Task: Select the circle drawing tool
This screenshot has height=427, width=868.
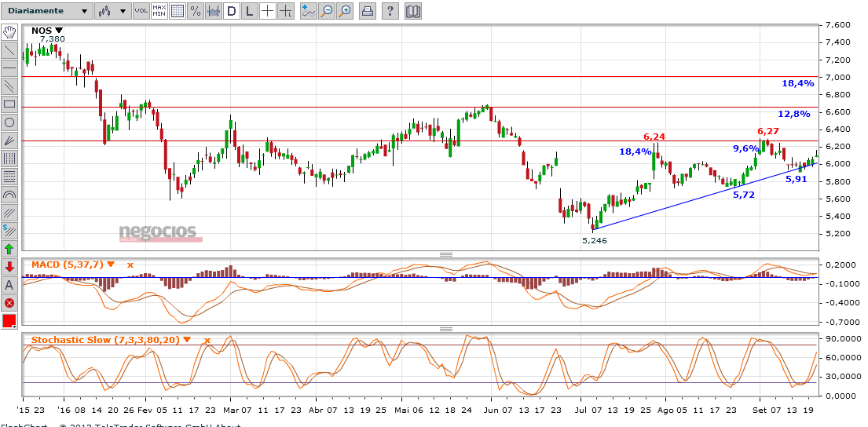Action: tap(9, 122)
